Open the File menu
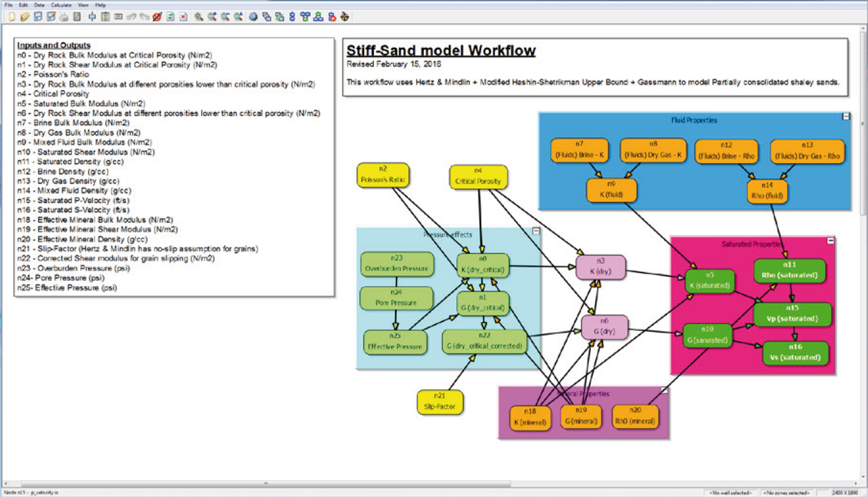 point(9,5)
